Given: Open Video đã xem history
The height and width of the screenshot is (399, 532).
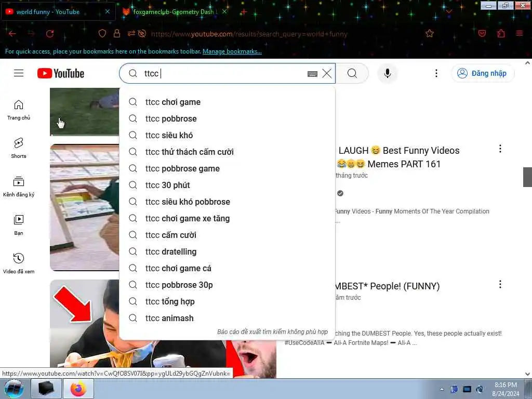Looking at the screenshot, I should click(x=19, y=263).
